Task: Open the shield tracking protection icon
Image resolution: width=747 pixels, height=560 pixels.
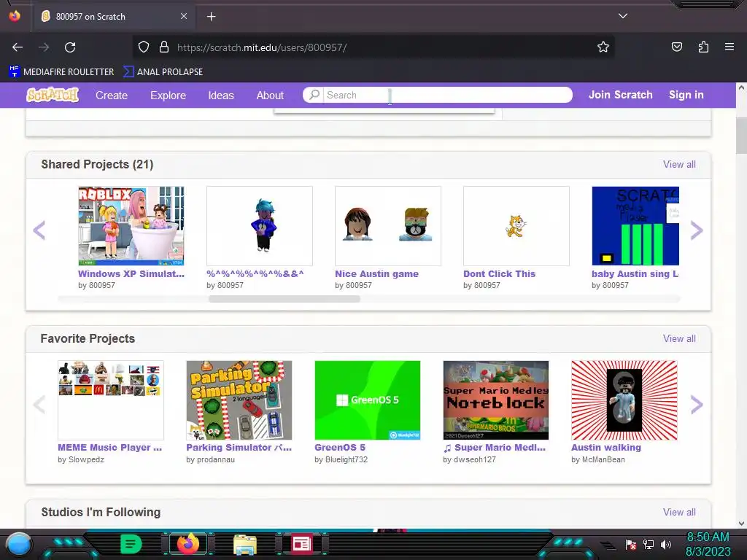Action: [144, 47]
